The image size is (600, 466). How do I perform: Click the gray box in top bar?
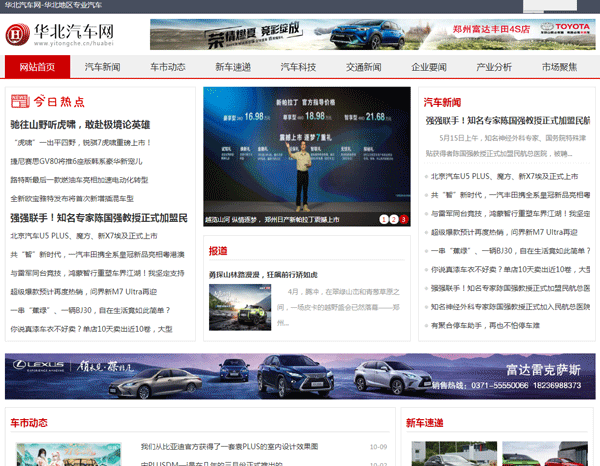(x=550, y=5)
